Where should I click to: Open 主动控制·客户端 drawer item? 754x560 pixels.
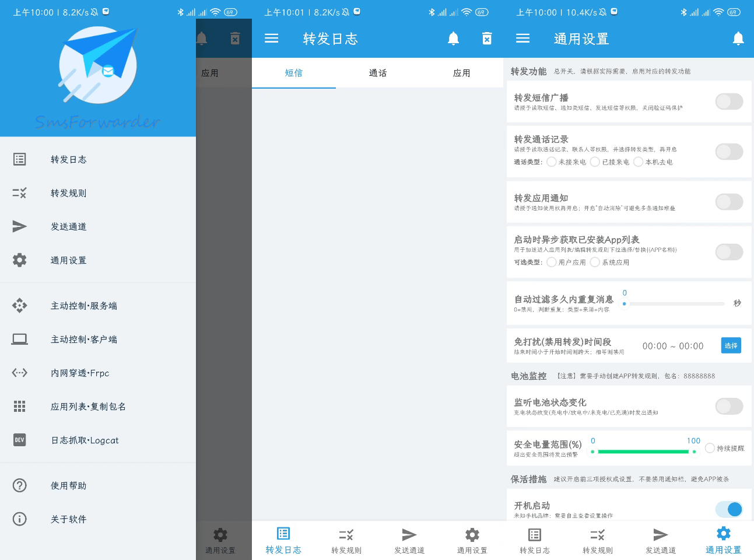pos(98,339)
